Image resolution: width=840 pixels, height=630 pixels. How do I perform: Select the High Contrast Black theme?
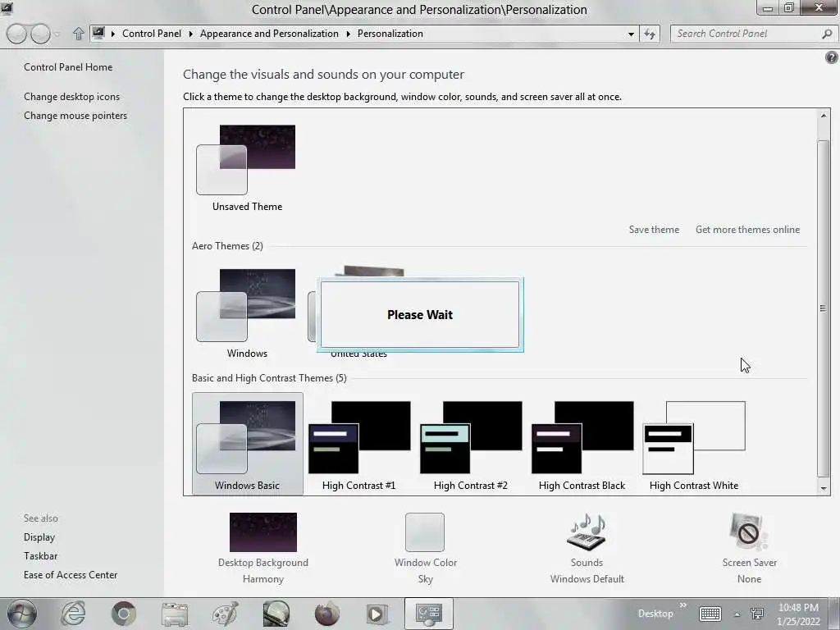582,445
